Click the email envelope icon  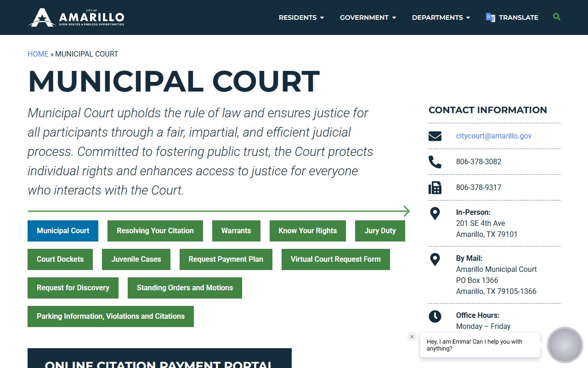tap(435, 136)
